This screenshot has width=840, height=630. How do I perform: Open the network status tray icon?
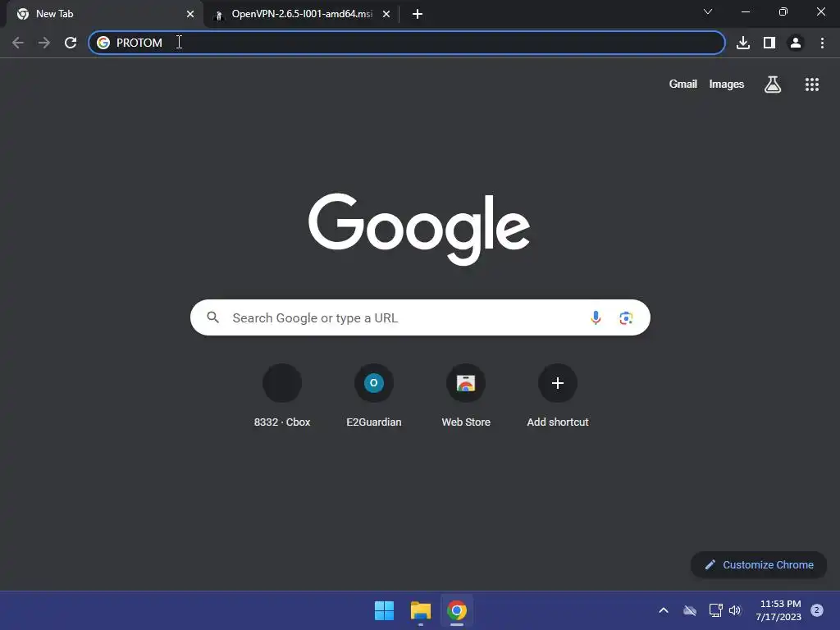click(715, 610)
